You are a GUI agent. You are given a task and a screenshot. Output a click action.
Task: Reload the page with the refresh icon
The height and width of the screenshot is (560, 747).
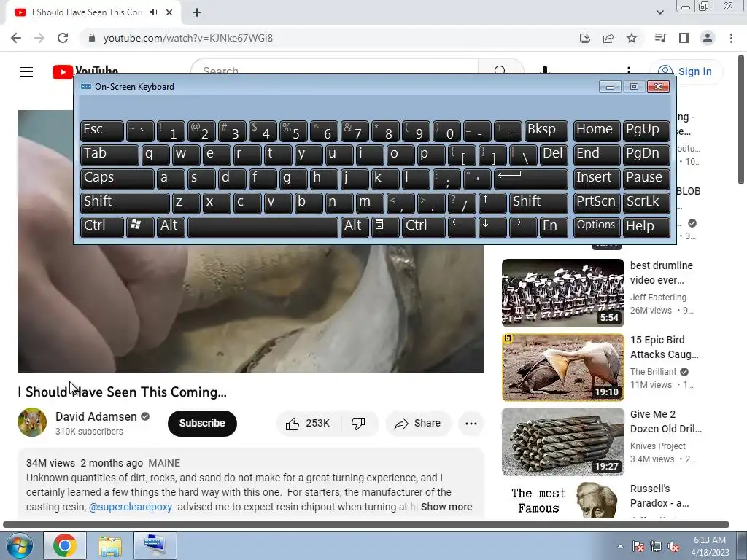tap(63, 38)
